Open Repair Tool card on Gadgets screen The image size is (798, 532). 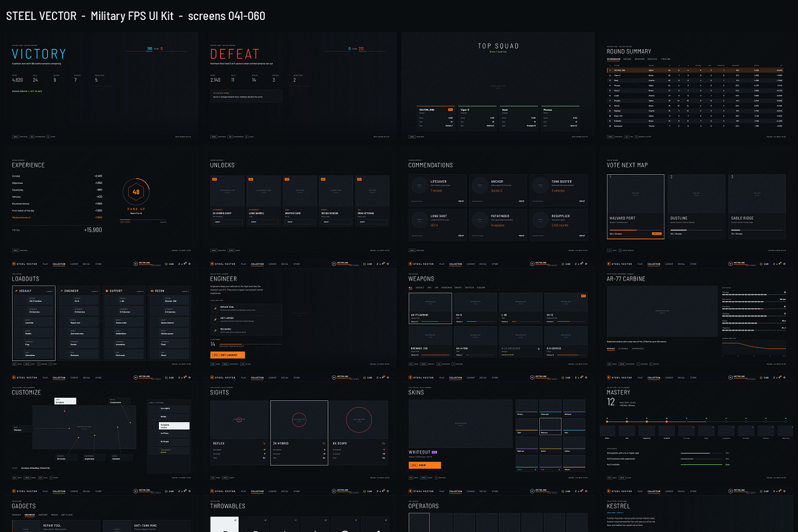tap(56, 526)
